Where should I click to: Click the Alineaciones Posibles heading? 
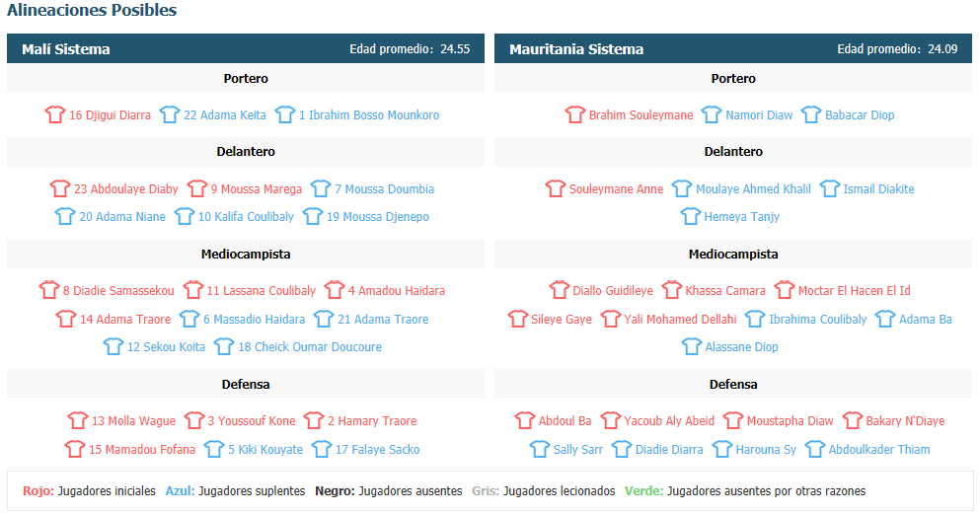point(92,10)
